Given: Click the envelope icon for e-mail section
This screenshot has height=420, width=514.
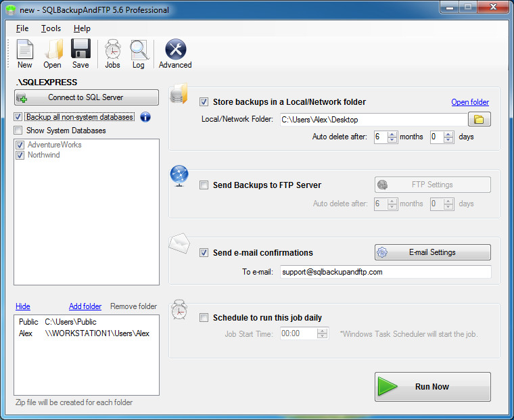Looking at the screenshot, I should click(179, 243).
